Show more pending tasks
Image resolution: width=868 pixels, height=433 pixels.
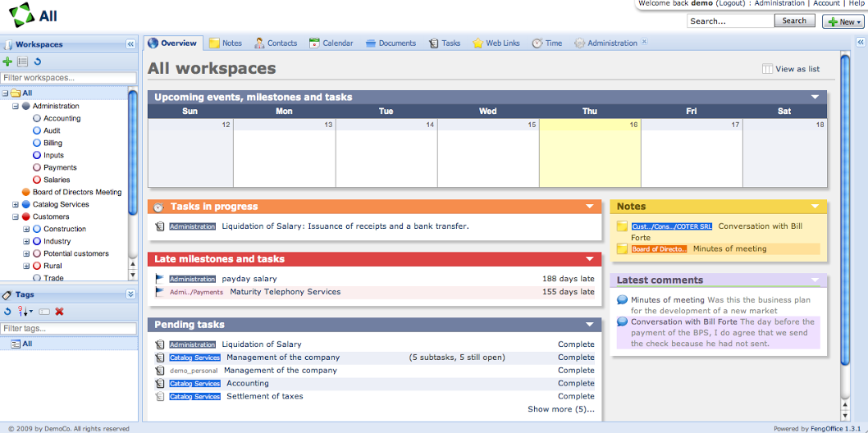click(561, 410)
